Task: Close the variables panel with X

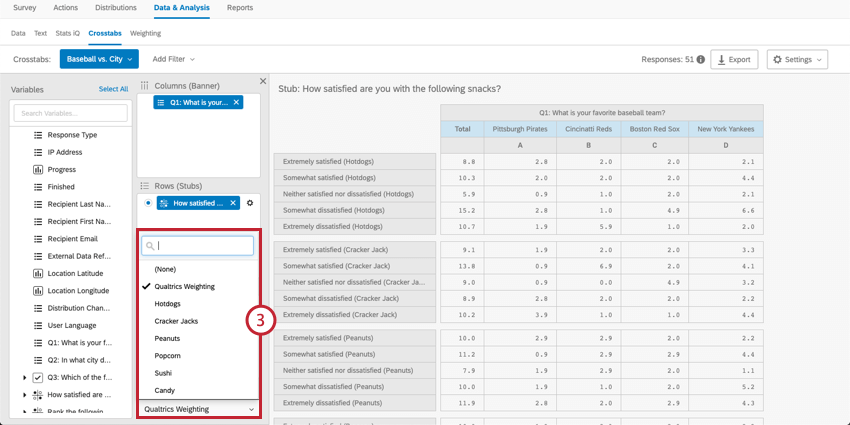Action: [263, 81]
